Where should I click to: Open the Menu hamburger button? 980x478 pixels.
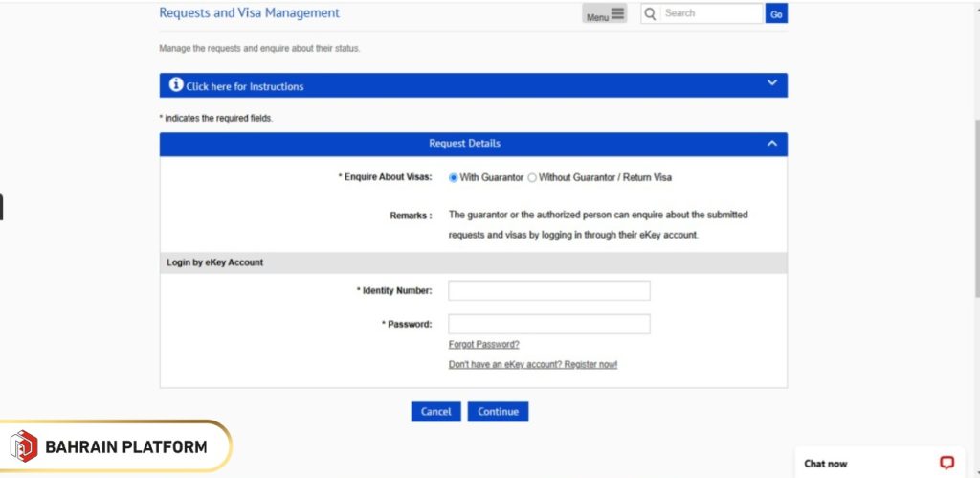tap(604, 13)
